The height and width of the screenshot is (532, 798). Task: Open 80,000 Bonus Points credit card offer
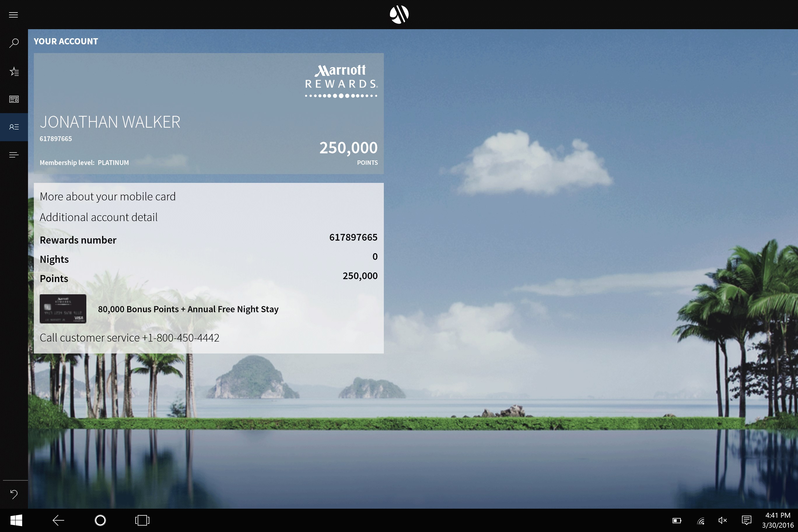pyautogui.click(x=188, y=309)
